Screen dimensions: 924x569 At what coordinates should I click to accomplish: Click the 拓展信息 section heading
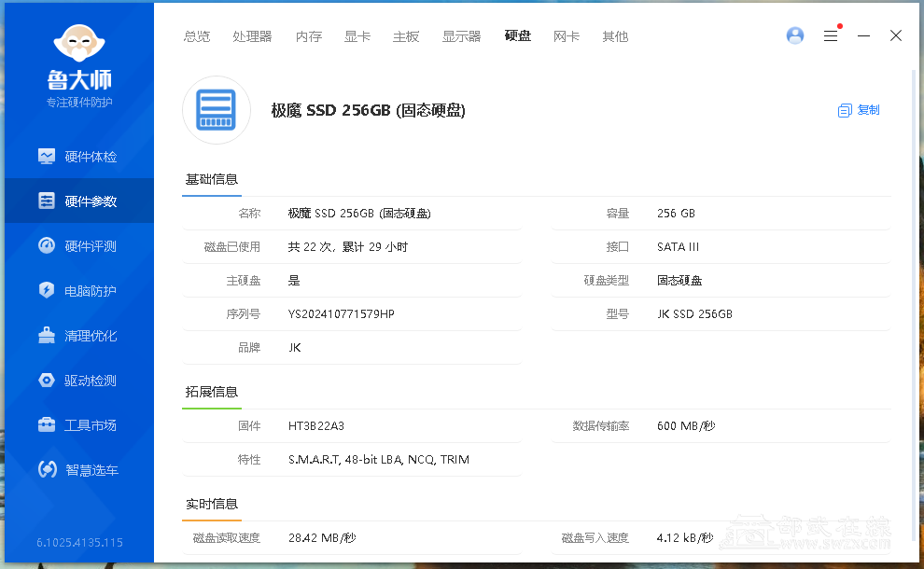[212, 392]
